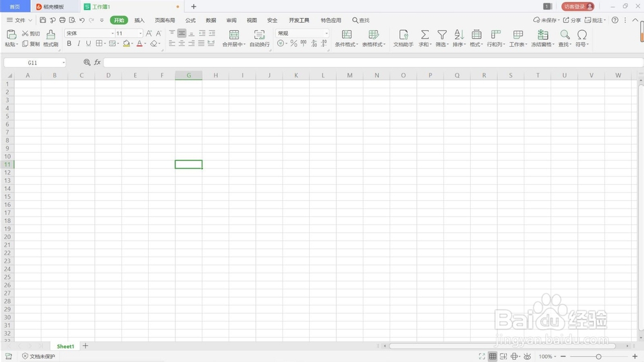Toggle Bold formatting
The height and width of the screenshot is (362, 644).
(x=69, y=43)
